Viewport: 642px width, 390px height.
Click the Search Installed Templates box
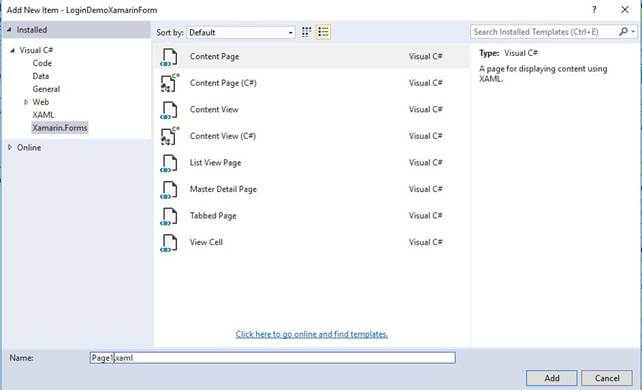click(x=545, y=32)
